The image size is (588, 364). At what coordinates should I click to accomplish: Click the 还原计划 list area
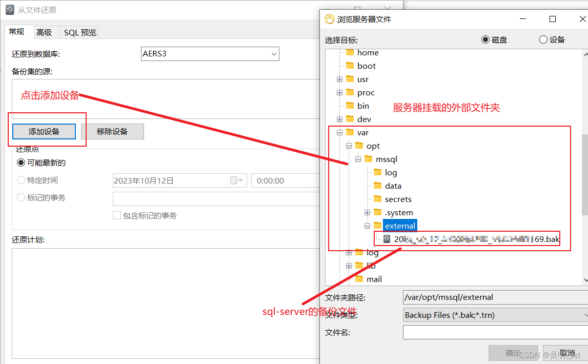click(x=166, y=304)
